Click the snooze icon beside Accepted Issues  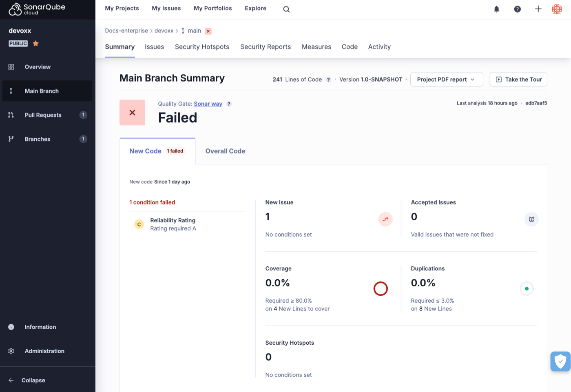click(x=531, y=219)
